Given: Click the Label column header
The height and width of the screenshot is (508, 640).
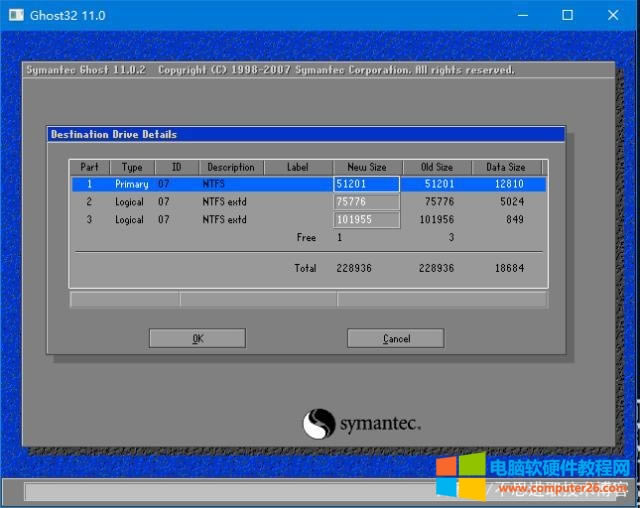Looking at the screenshot, I should pos(298,167).
